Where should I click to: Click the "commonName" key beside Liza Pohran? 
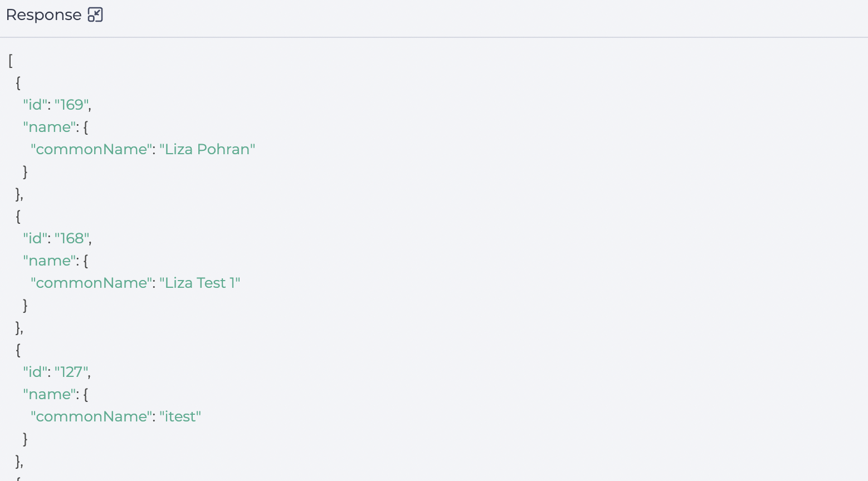click(91, 149)
